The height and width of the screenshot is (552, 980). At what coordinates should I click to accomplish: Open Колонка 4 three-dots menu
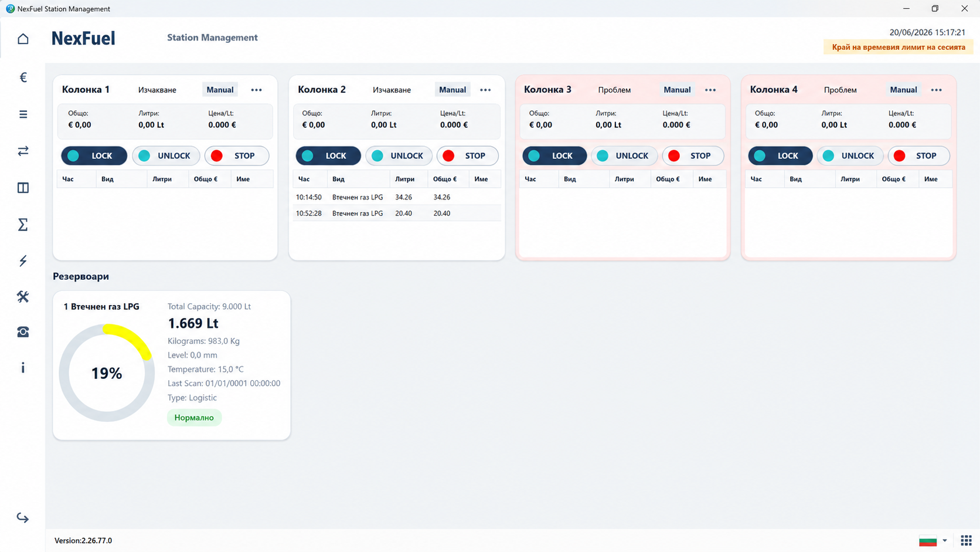tap(936, 90)
